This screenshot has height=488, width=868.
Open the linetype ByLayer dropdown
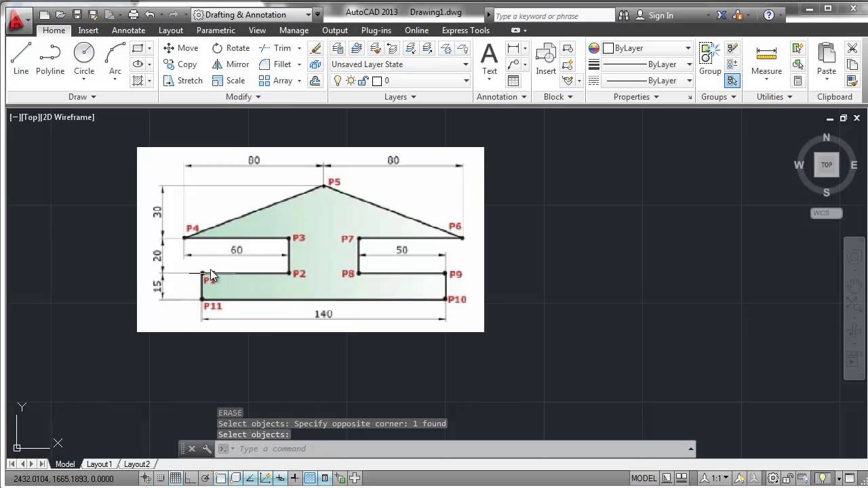[x=648, y=81]
